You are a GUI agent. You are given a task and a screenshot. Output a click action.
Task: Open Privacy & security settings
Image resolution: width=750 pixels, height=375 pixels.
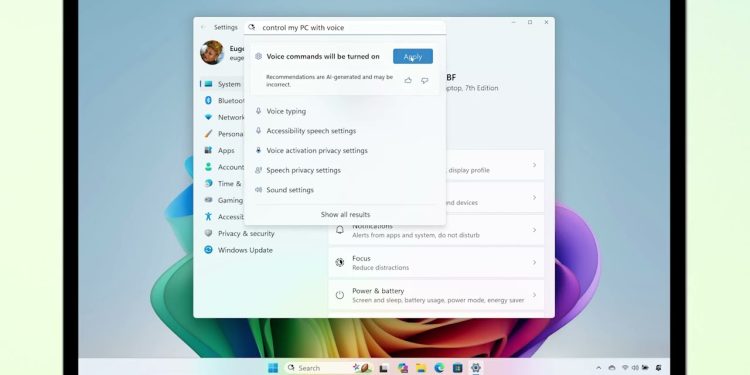point(246,233)
